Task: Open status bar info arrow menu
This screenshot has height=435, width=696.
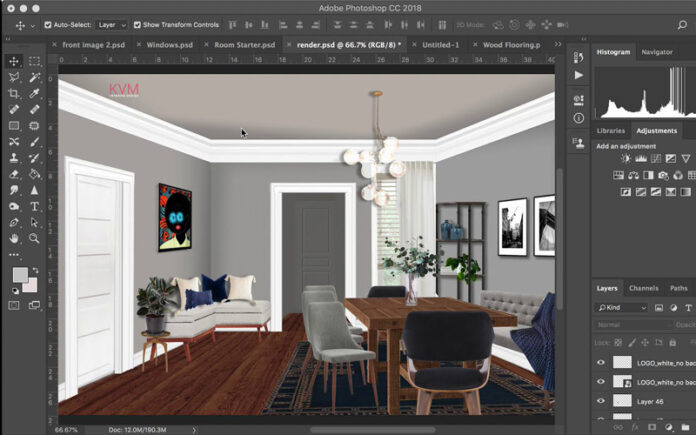Action: point(194,430)
